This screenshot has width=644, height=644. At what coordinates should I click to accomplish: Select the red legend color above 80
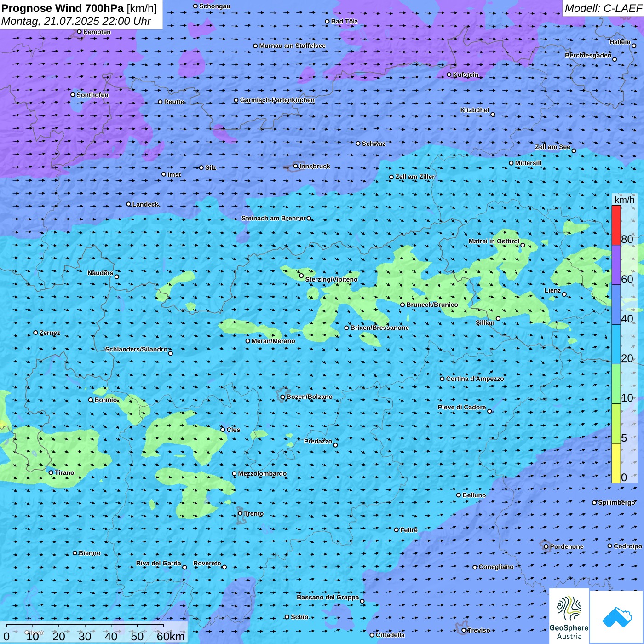[616, 225]
